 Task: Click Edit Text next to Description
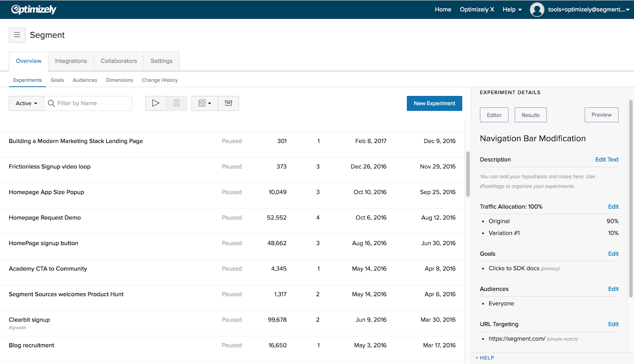tap(606, 159)
